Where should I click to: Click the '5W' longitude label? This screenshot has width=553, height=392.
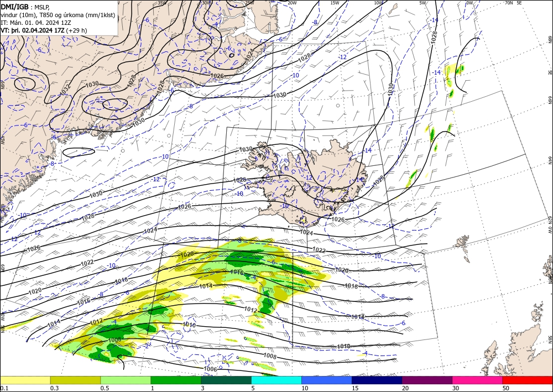[423, 3]
